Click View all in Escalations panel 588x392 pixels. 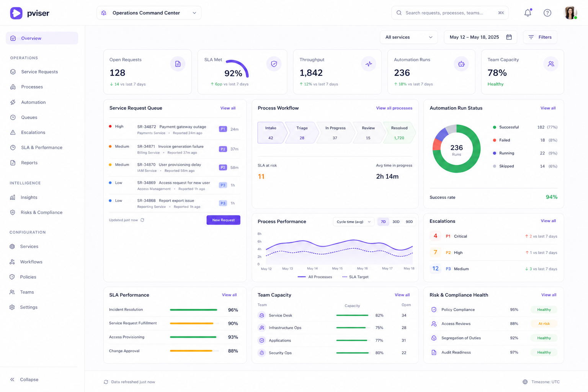[548, 221]
